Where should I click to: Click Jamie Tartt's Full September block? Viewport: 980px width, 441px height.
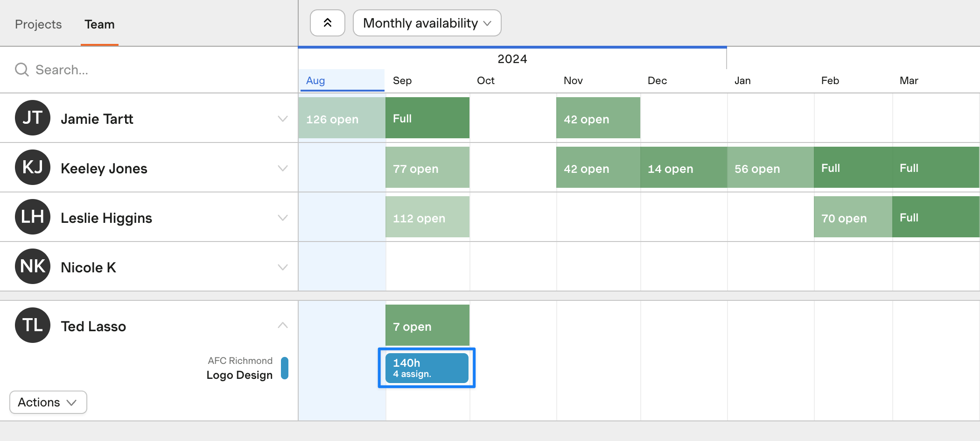pos(427,118)
